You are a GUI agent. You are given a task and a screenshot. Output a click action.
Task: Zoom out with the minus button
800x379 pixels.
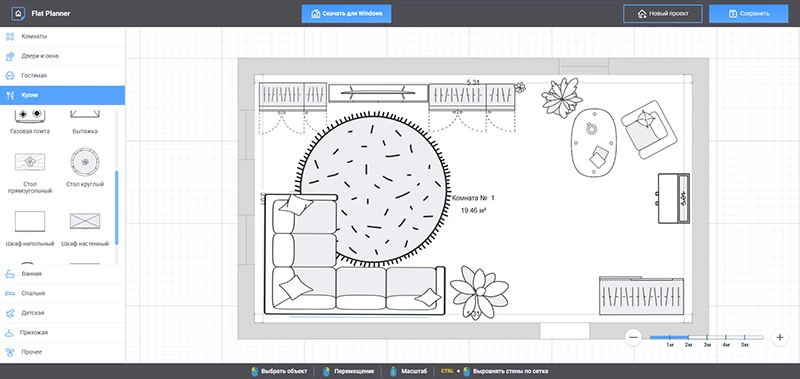[634, 337]
